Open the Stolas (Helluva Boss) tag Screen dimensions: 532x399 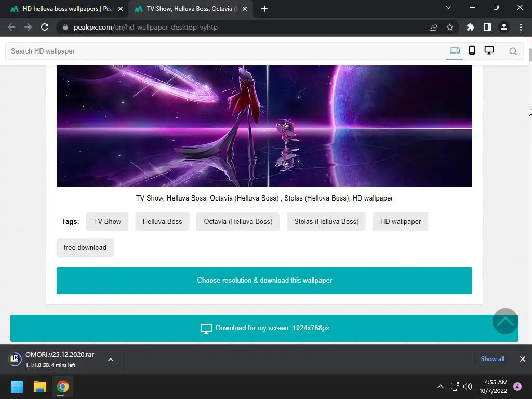click(326, 221)
